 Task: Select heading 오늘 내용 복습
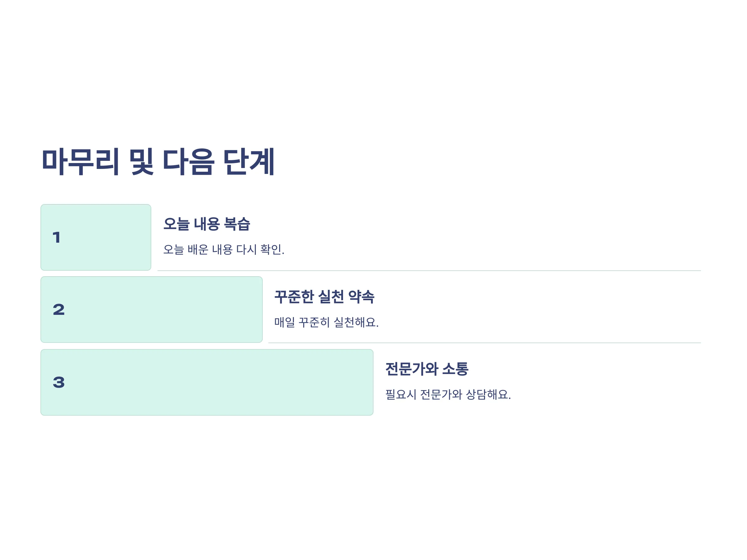(207, 224)
